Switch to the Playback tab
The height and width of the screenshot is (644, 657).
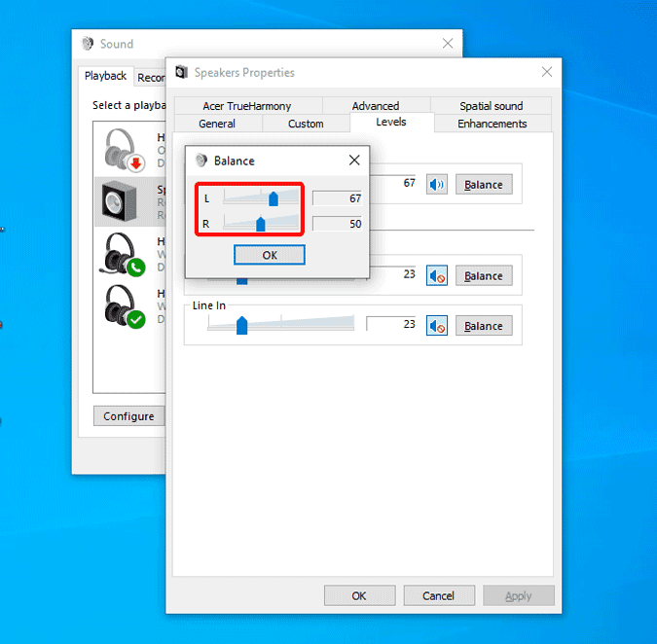pyautogui.click(x=105, y=77)
